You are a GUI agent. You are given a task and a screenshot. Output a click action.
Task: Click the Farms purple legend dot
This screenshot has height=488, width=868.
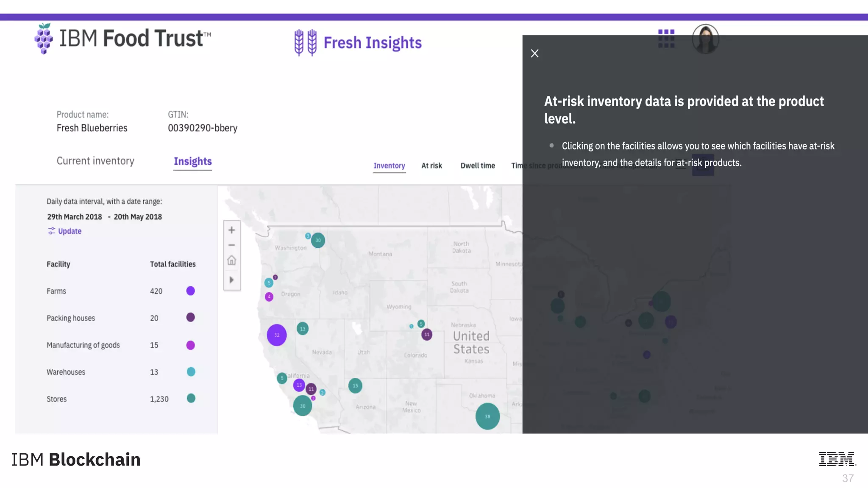point(191,291)
